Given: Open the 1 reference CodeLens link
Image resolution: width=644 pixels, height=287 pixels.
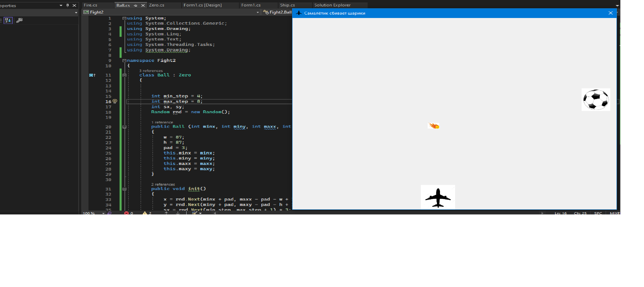Looking at the screenshot, I should tap(162, 122).
